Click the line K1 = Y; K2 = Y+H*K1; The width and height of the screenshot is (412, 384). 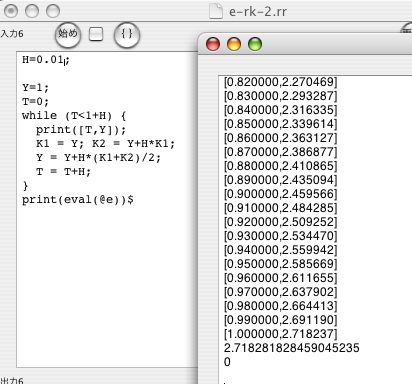pyautogui.click(x=105, y=144)
